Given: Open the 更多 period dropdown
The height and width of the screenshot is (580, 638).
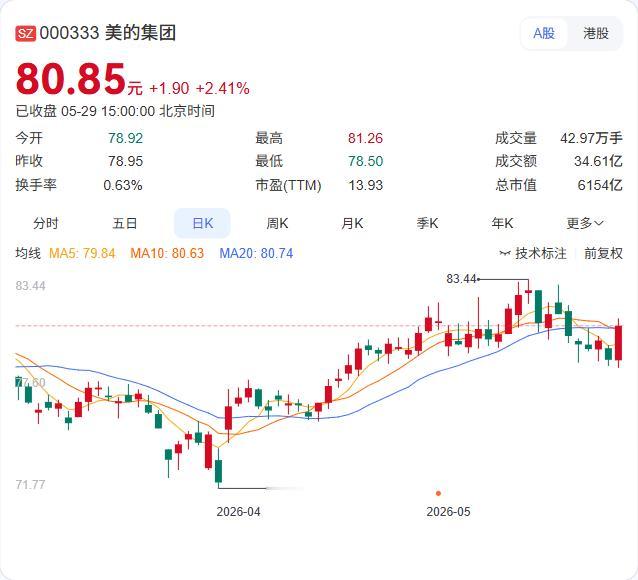Looking at the screenshot, I should [x=585, y=223].
